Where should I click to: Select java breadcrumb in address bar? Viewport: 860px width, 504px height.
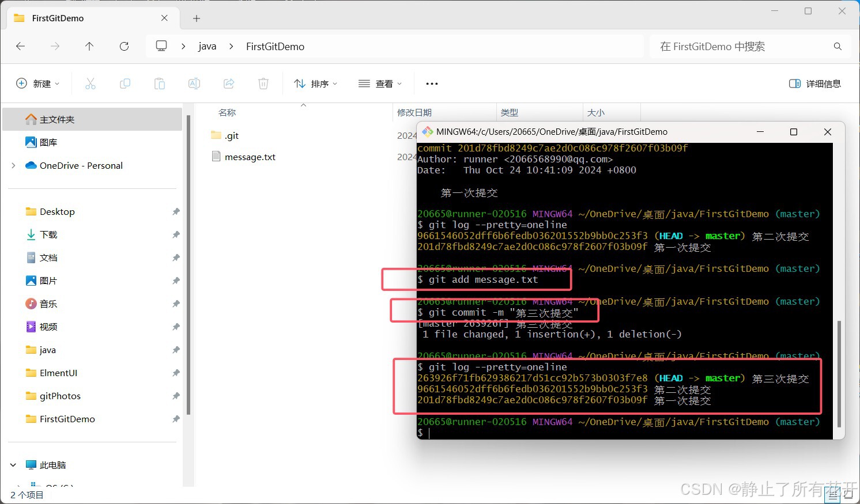(x=208, y=47)
